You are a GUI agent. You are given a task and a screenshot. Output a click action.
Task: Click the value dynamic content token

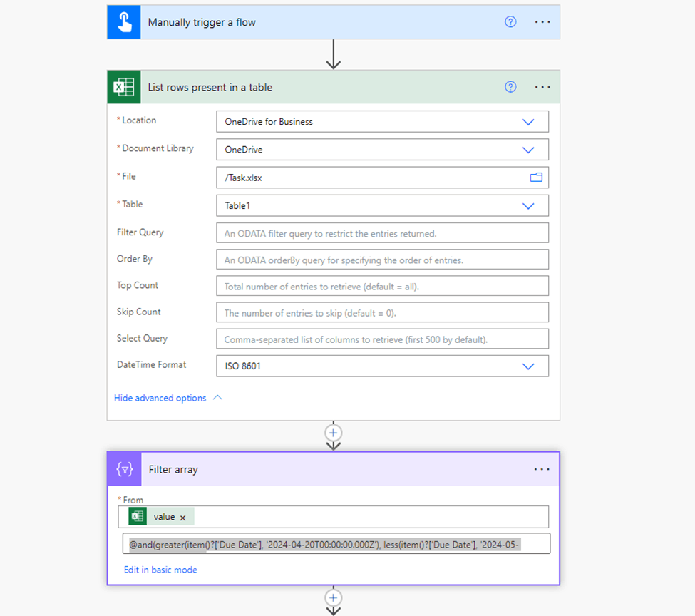click(161, 517)
